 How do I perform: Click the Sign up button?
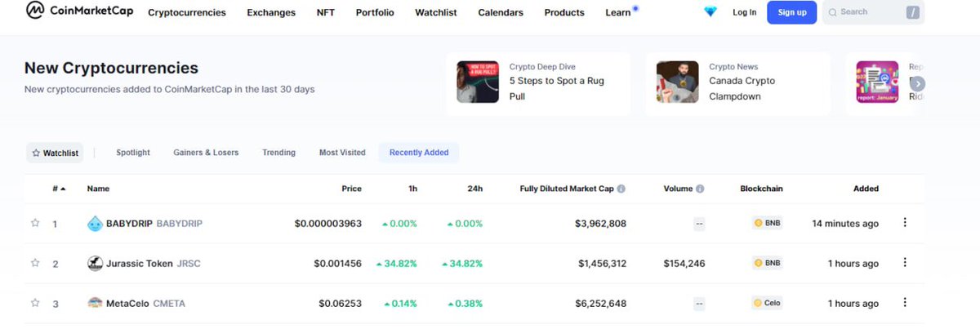(791, 12)
